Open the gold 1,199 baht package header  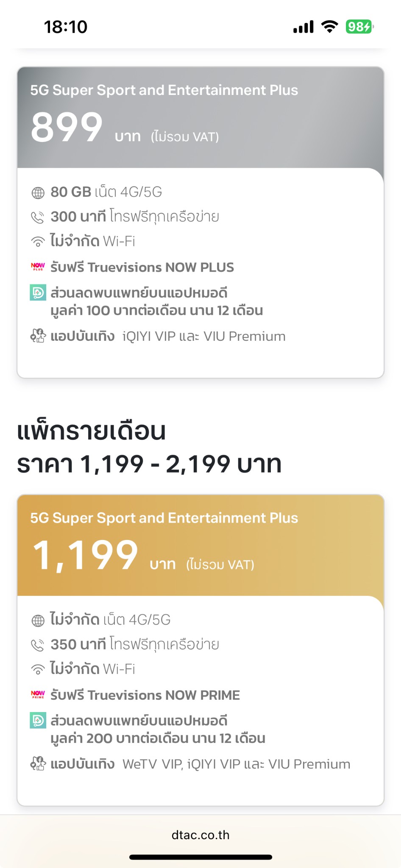pyautogui.click(x=200, y=545)
